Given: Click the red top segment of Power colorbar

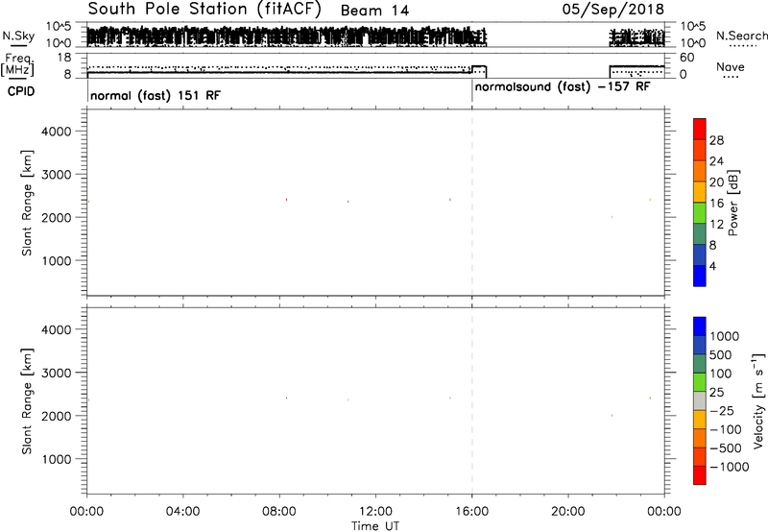Looking at the screenshot, I should (x=700, y=130).
